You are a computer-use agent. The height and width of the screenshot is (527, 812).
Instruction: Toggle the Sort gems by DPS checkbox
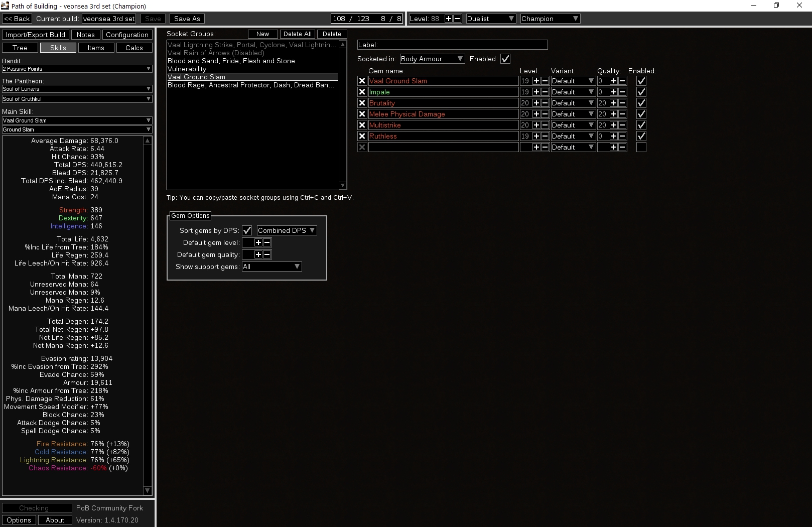[247, 230]
